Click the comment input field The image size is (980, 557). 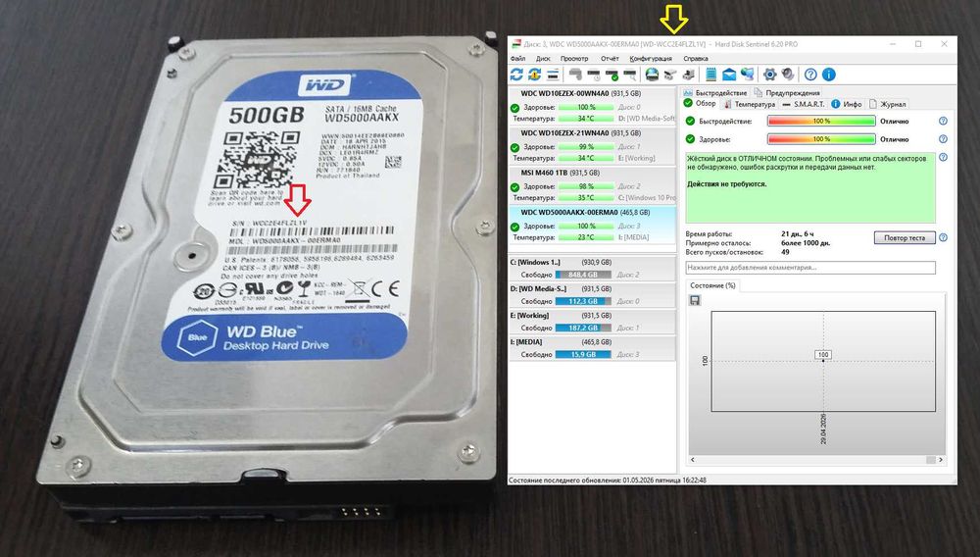[810, 268]
